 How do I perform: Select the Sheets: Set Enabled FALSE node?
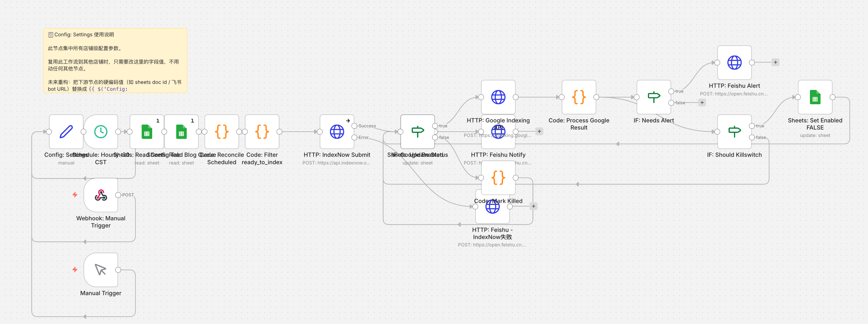815,97
